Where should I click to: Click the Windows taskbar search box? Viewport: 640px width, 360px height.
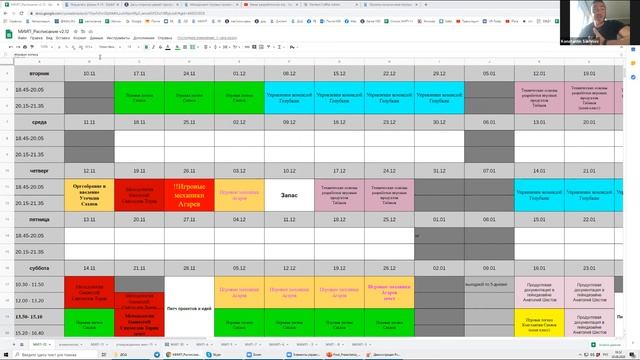point(56,355)
